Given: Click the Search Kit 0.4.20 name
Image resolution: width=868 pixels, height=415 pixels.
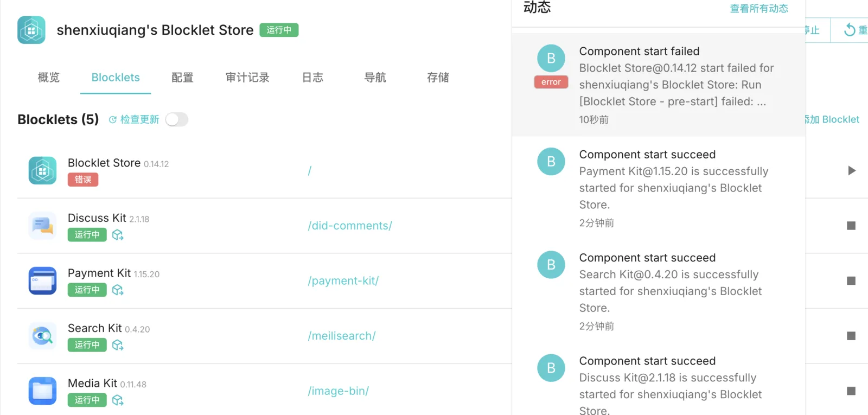Looking at the screenshot, I should coord(108,329).
